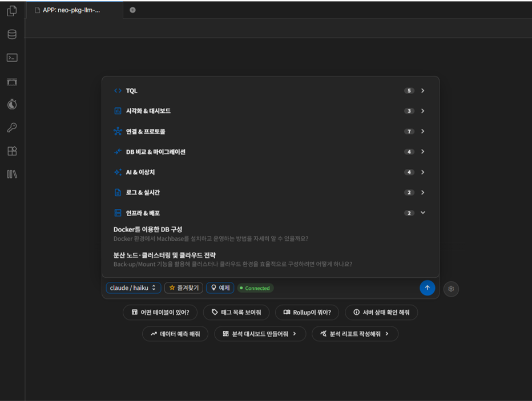
Task: Expand 시각화 & 대시보드 chevron
Action: point(423,111)
